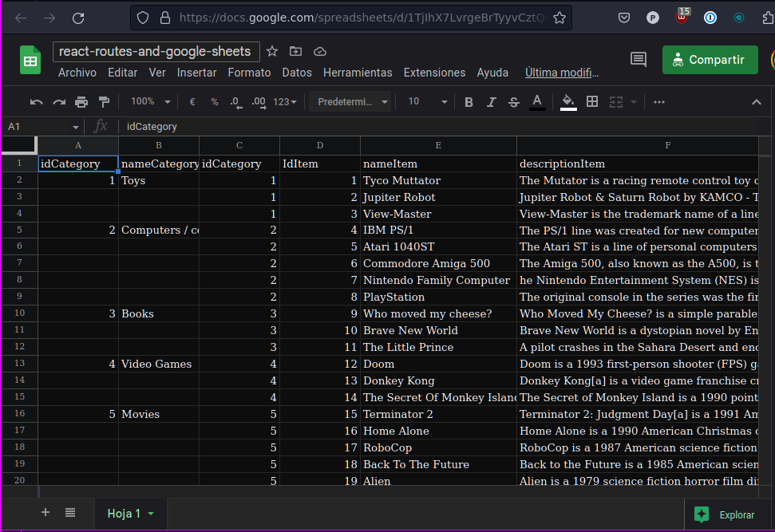Select the cell containing Video Games
The image size is (775, 532).
coord(159,364)
